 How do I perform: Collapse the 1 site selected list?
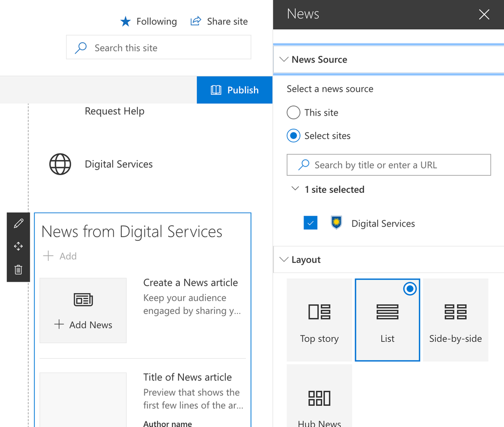coord(295,189)
